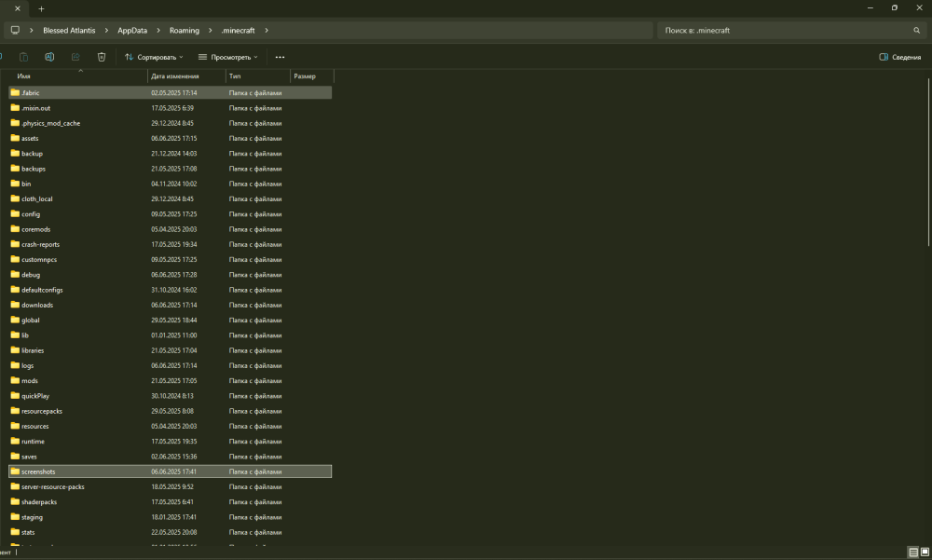Select the server-resource-packs folder
The image size is (932, 560).
coord(170,487)
